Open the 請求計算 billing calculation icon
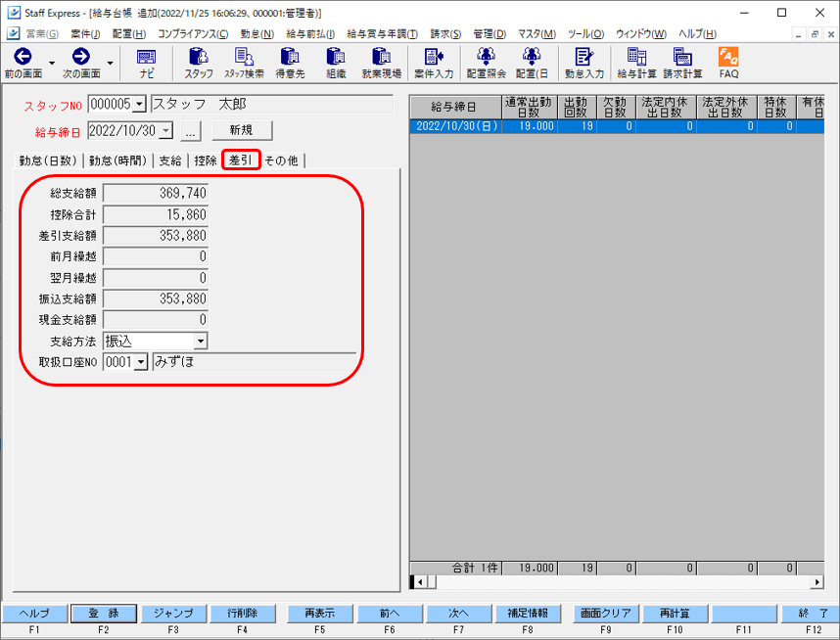This screenshot has width=840, height=640. (682, 58)
